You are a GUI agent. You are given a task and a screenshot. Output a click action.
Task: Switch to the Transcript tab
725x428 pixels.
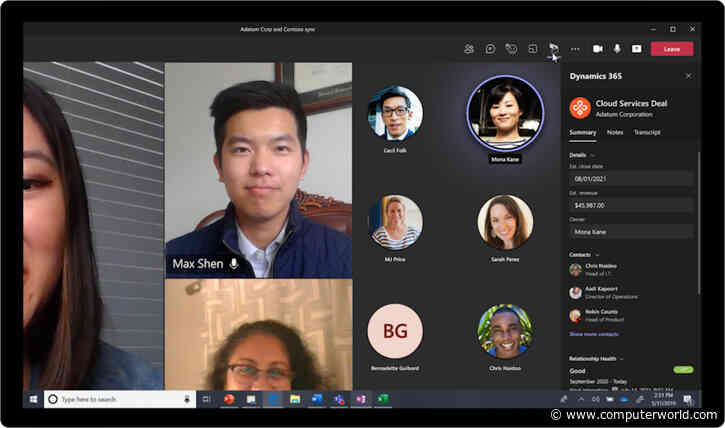pos(647,133)
